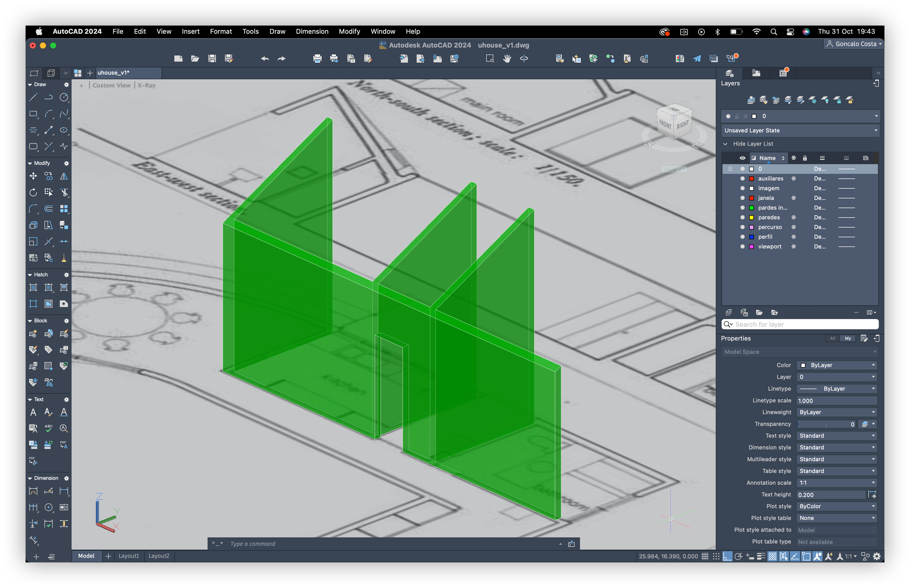Select the Mirror modify tool
This screenshot has height=588, width=910.
(x=64, y=176)
